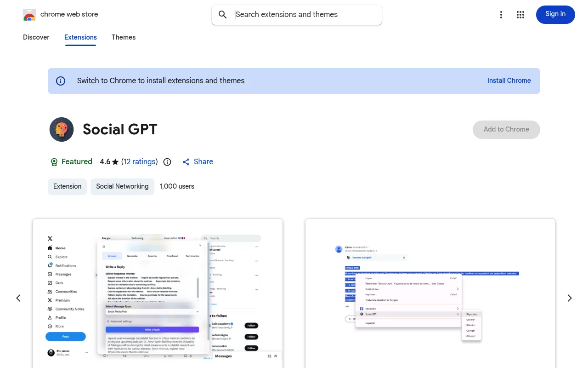Follow the Install Chrome link
The image size is (588, 368).
(x=509, y=80)
